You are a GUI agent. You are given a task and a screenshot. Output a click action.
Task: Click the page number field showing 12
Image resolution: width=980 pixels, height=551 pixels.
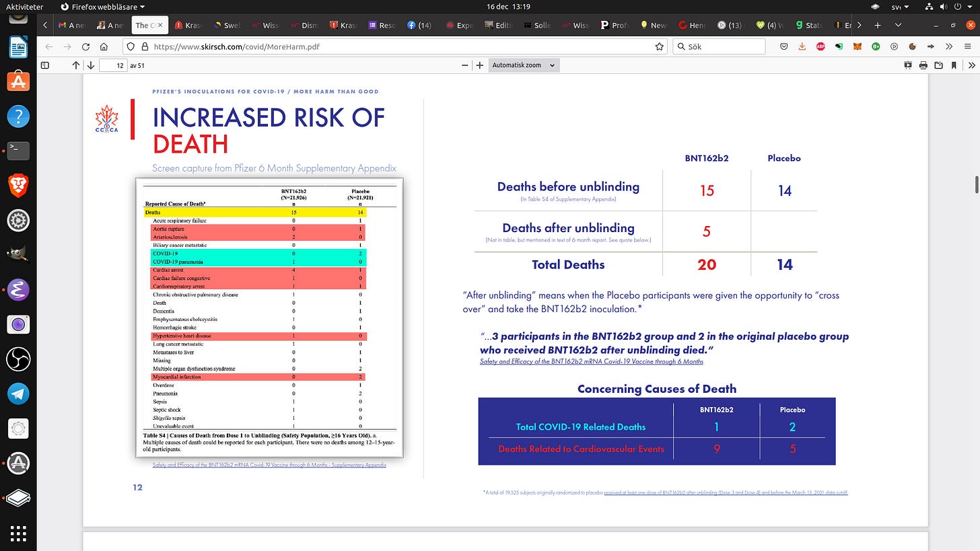point(113,65)
